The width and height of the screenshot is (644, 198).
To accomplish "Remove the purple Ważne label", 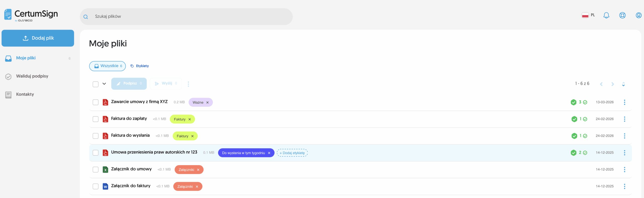I will pos(208,102).
